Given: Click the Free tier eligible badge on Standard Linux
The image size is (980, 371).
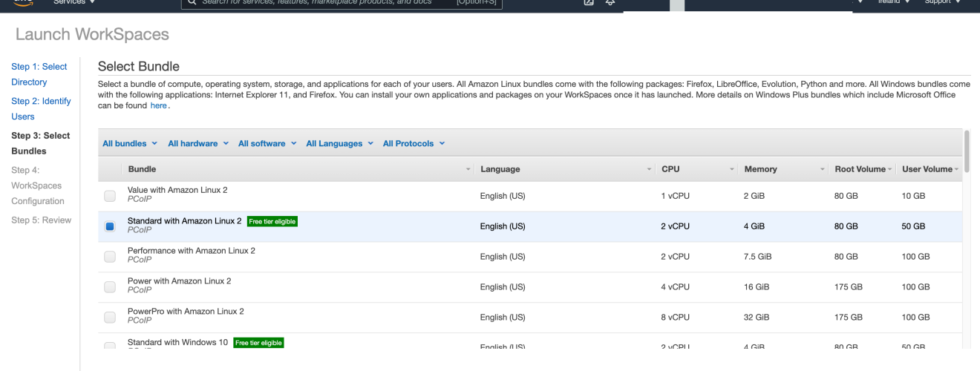Looking at the screenshot, I should click(x=272, y=221).
